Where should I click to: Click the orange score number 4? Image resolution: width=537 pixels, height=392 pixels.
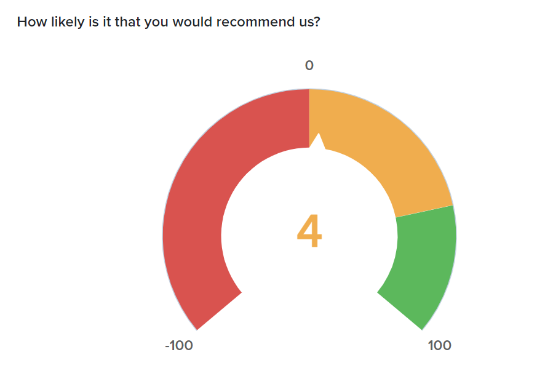[309, 231]
